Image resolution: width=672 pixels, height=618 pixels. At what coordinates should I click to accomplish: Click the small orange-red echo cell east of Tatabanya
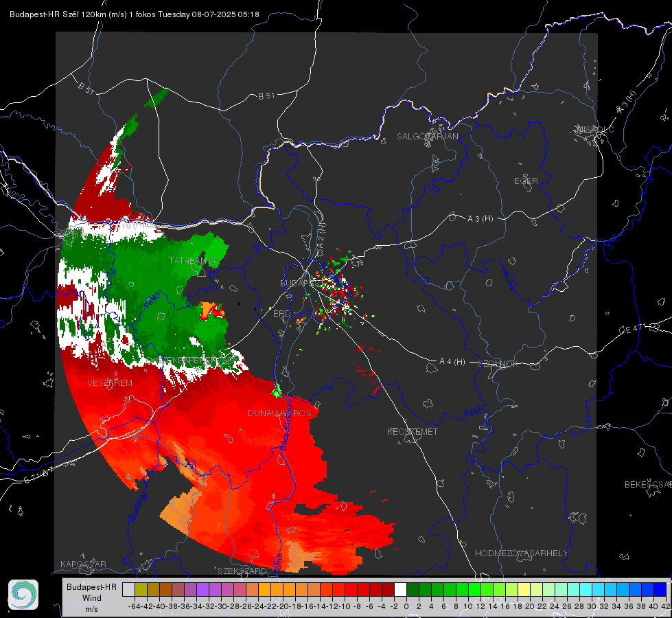pos(213,310)
